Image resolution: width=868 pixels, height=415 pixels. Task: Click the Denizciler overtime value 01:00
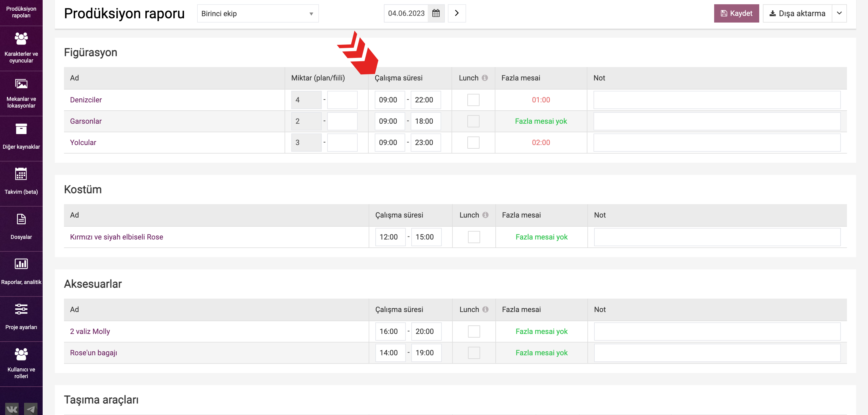click(541, 100)
